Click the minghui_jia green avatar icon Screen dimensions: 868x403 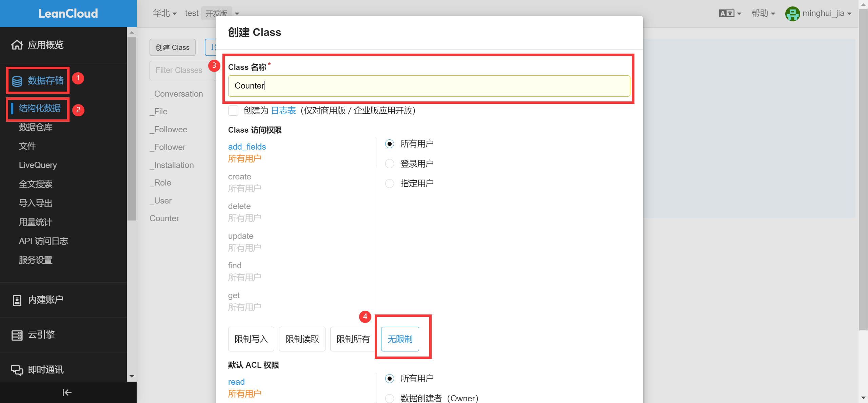point(792,14)
